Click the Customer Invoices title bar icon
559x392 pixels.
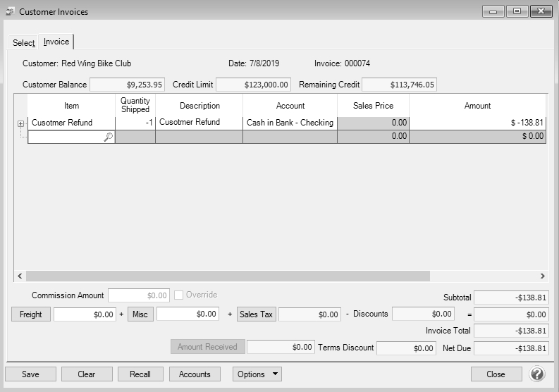pyautogui.click(x=9, y=12)
